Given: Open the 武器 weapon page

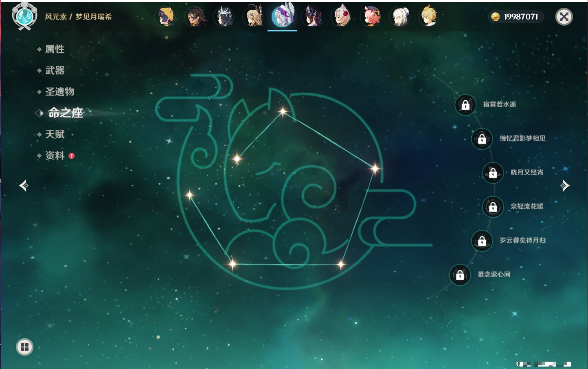Looking at the screenshot, I should (55, 71).
